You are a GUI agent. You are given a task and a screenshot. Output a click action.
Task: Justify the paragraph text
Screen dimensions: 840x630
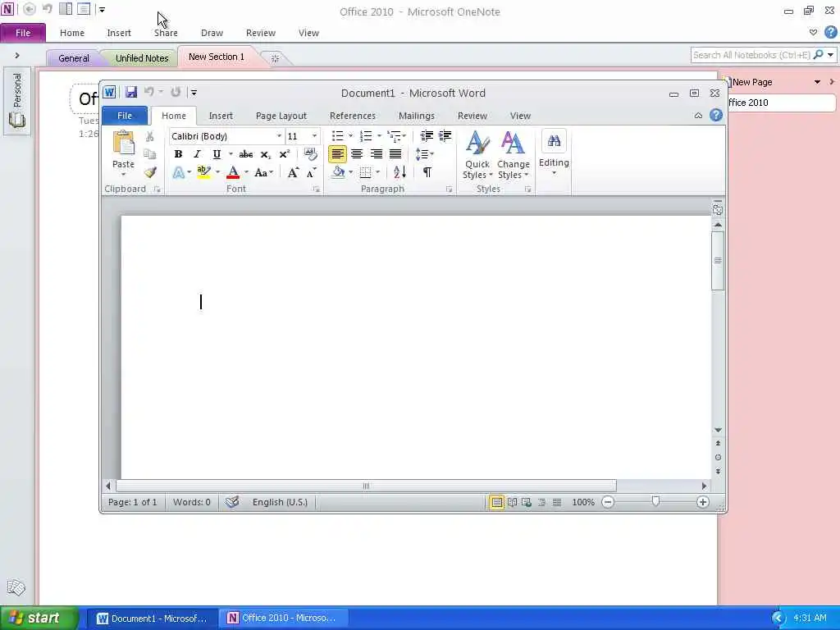point(395,154)
